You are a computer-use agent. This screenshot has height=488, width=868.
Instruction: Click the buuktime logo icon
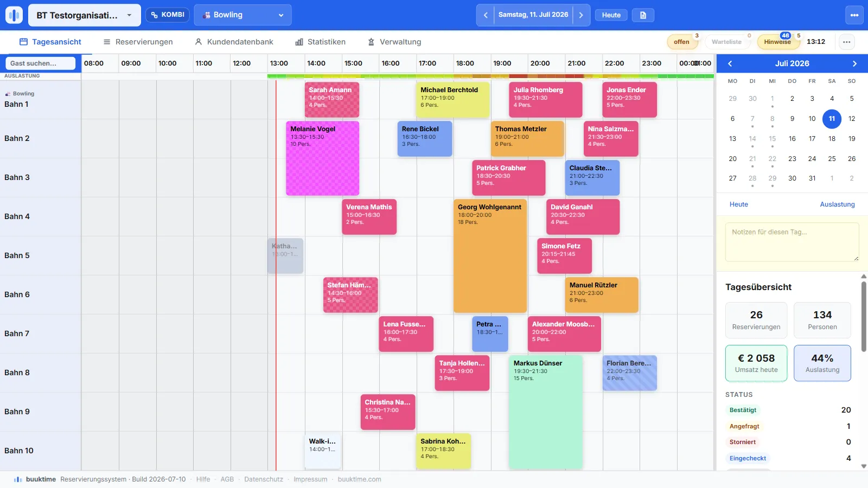(14, 15)
